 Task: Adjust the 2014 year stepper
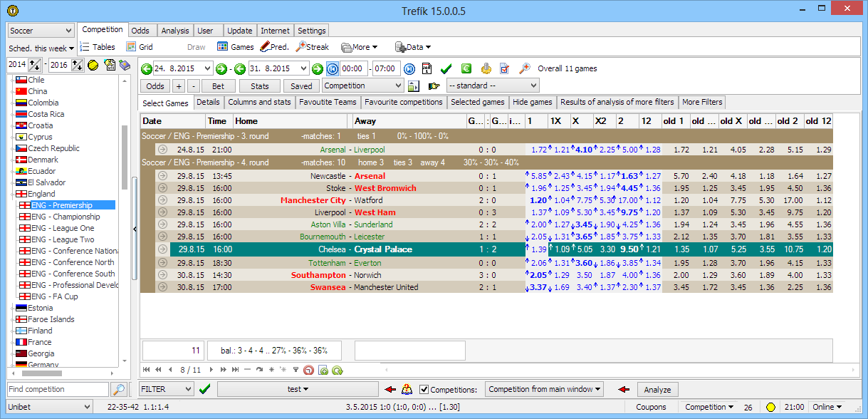tap(35, 65)
